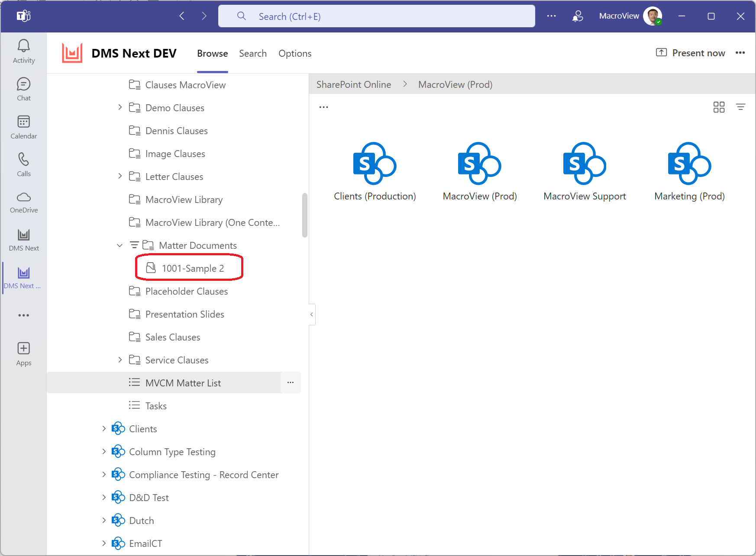Collapse the tree pane with splitter arrow
This screenshot has width=756, height=556.
(x=312, y=315)
